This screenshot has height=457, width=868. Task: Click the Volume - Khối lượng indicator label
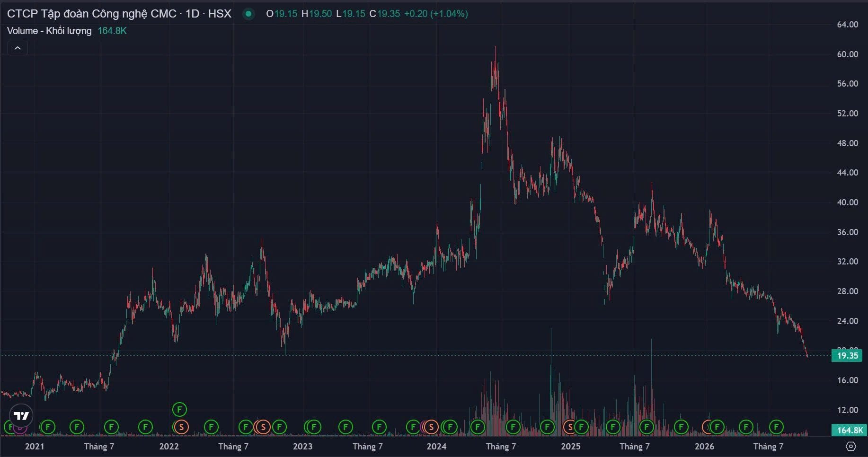click(49, 31)
